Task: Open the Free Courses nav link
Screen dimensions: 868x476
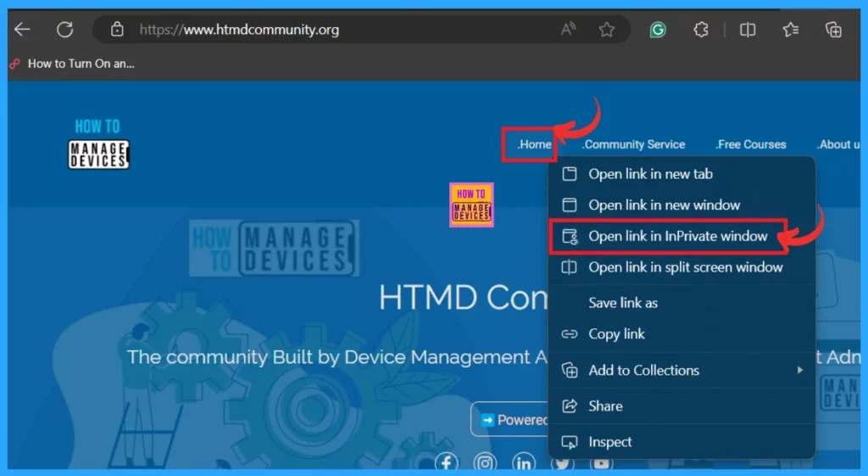Action: 751,144
